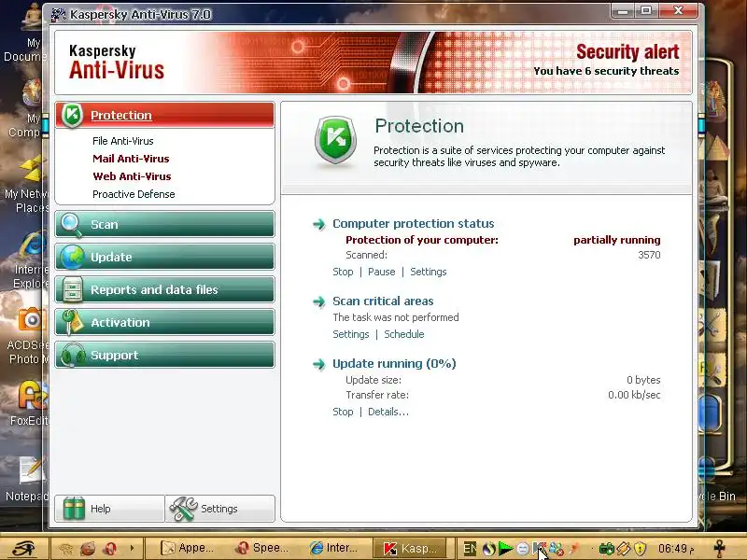Viewport: 747px width, 560px height.
Task: Click the file cabinet Reports icon
Action: point(73,289)
